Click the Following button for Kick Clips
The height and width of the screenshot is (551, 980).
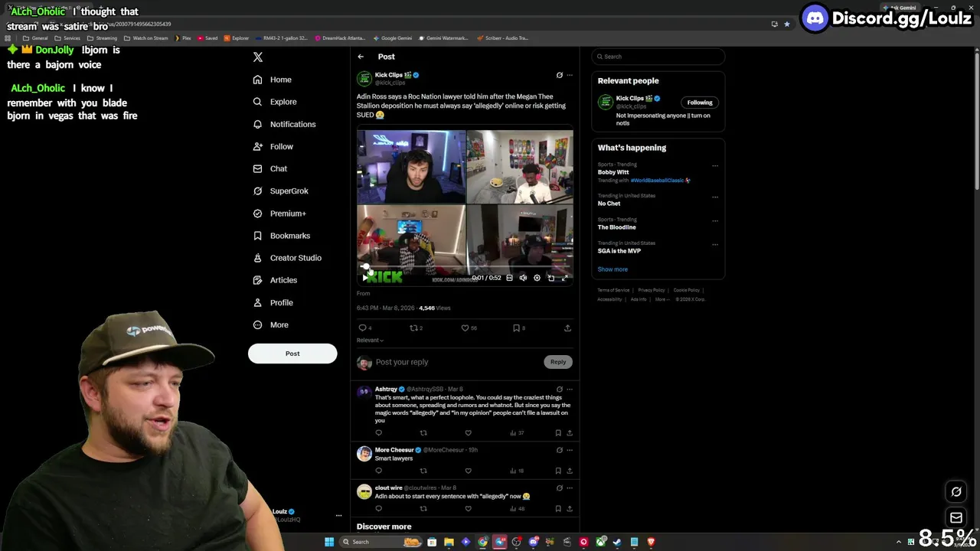click(699, 103)
